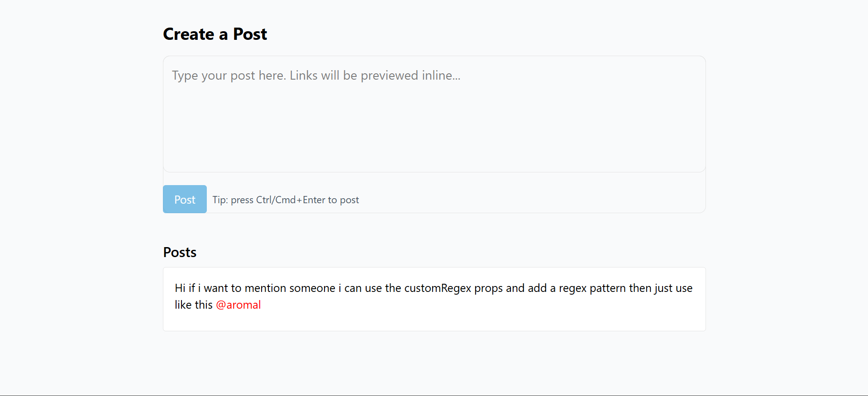Click the "Ctrl/Cmd+Enter" shortcut text

click(291, 200)
